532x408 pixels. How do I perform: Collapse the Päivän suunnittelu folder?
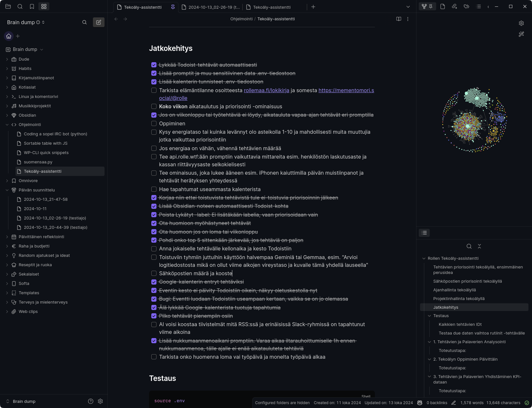pos(7,190)
